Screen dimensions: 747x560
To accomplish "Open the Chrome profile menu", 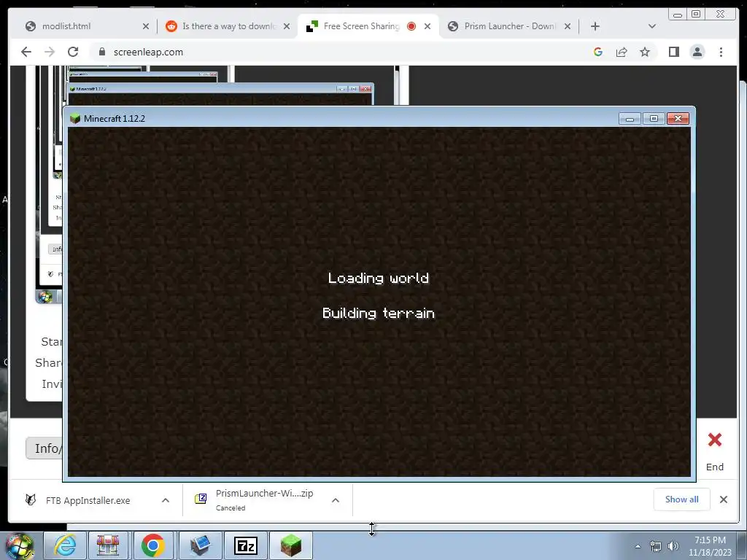I will coord(697,52).
